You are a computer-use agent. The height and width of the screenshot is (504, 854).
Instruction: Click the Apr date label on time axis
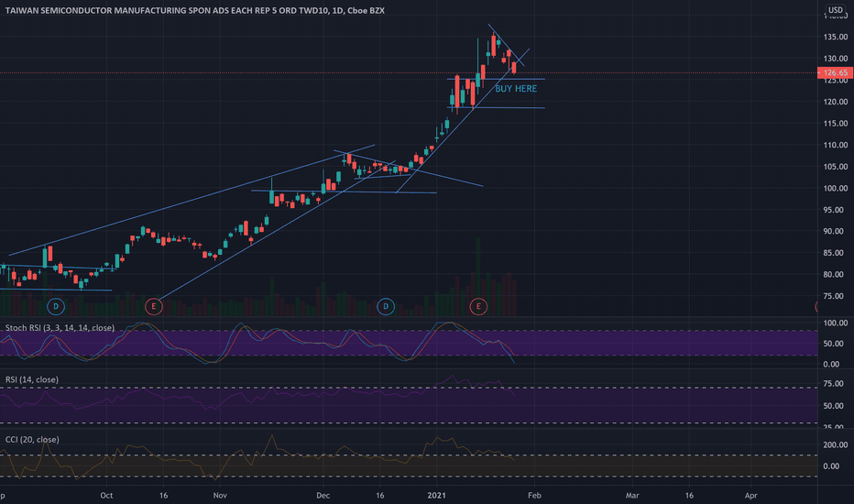pos(750,495)
